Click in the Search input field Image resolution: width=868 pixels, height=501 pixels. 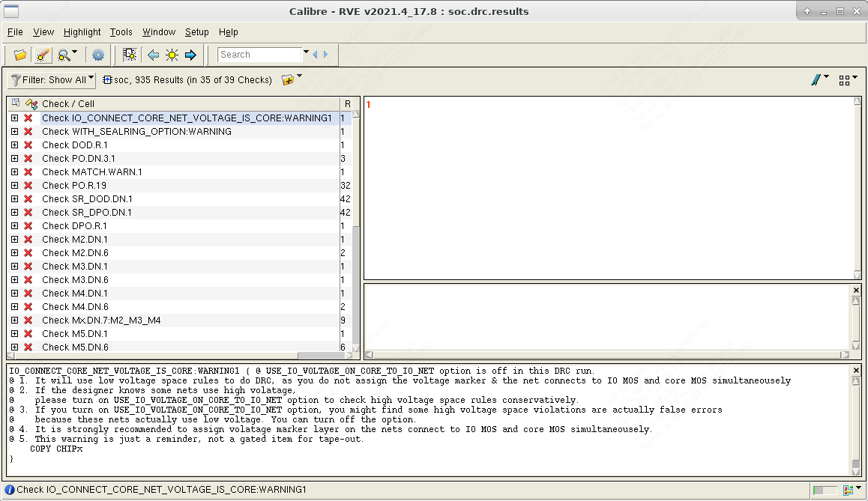pos(259,55)
